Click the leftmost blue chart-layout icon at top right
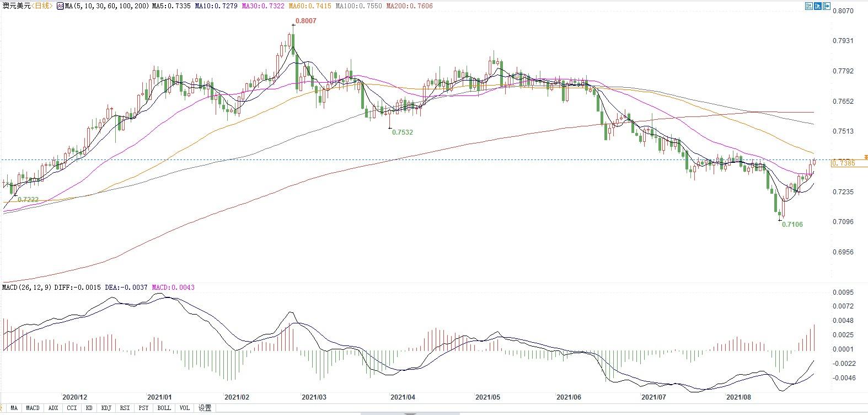The height and width of the screenshot is (415, 868). pos(809,6)
